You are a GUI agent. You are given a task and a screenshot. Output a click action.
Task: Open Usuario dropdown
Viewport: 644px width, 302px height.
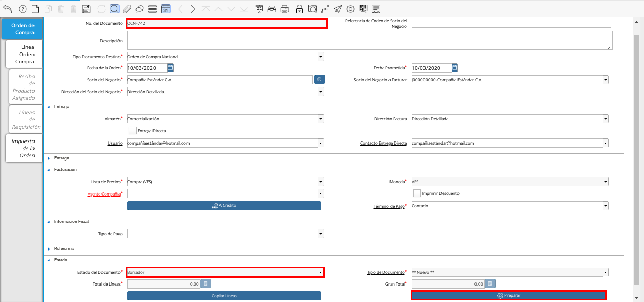pos(320,143)
